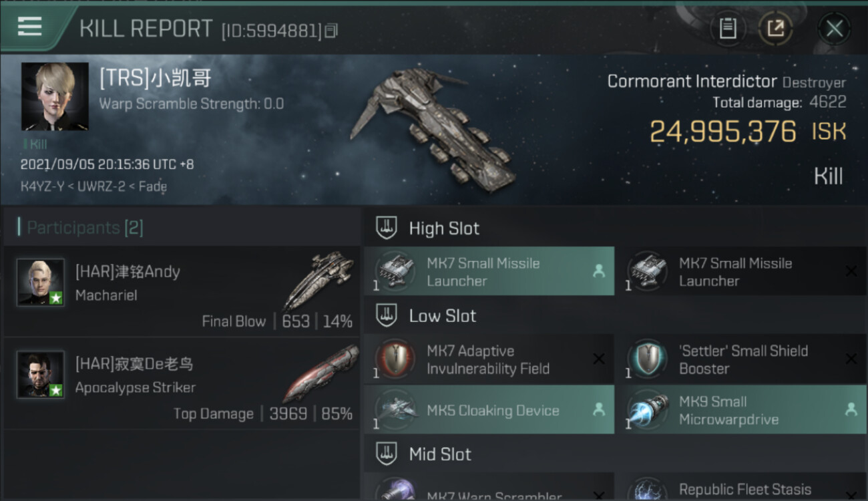Select the highlighted MK7 Small Missile Launcher
The image size is (868, 501).
pos(489,271)
